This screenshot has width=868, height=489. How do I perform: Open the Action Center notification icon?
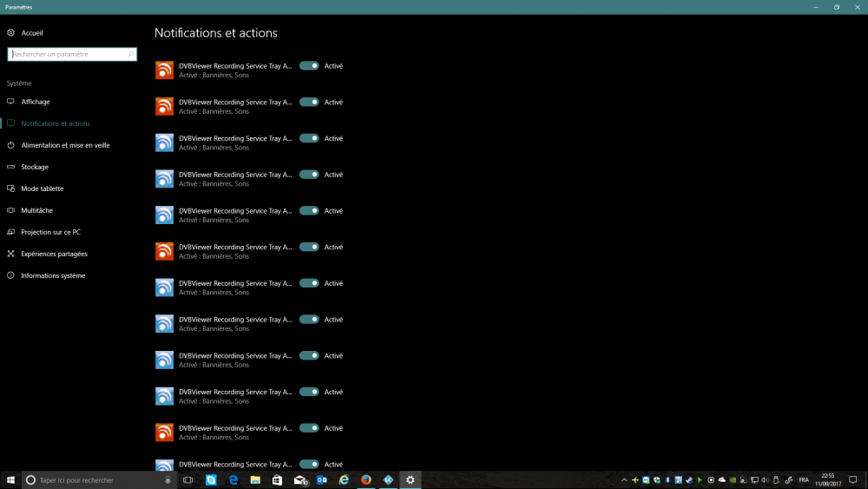click(854, 479)
